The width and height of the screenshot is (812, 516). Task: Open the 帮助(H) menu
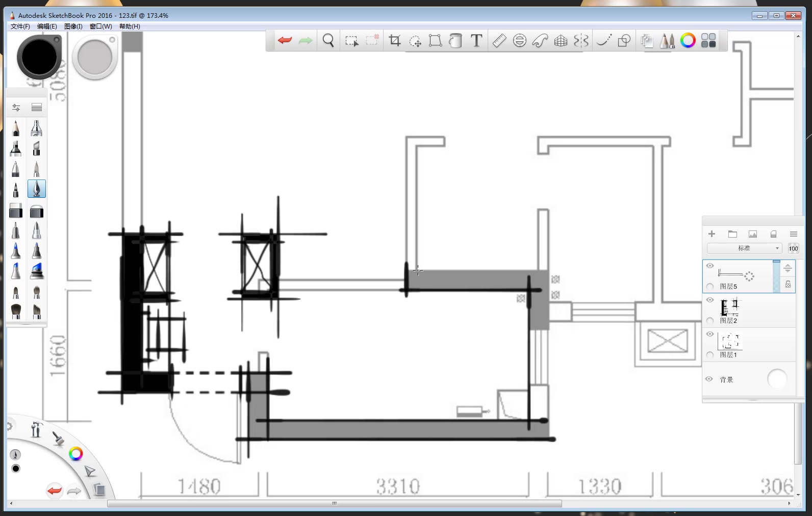130,27
